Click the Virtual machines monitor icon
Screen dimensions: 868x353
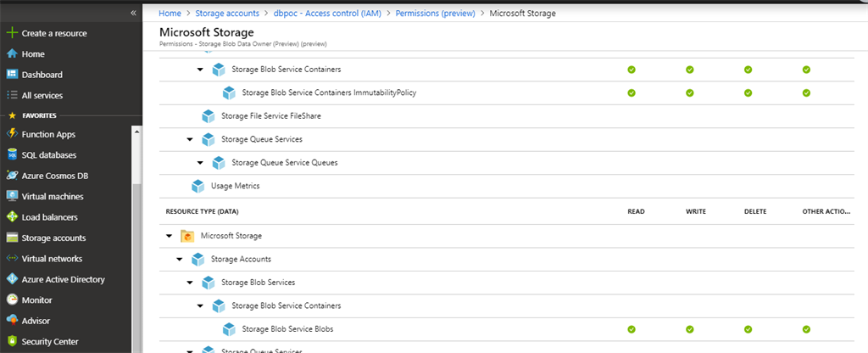click(x=12, y=196)
